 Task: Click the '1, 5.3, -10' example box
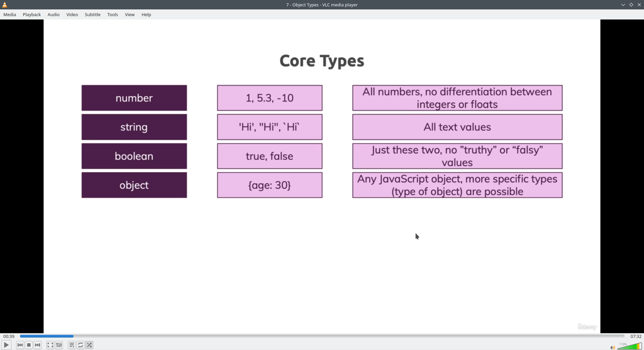pyautogui.click(x=270, y=98)
